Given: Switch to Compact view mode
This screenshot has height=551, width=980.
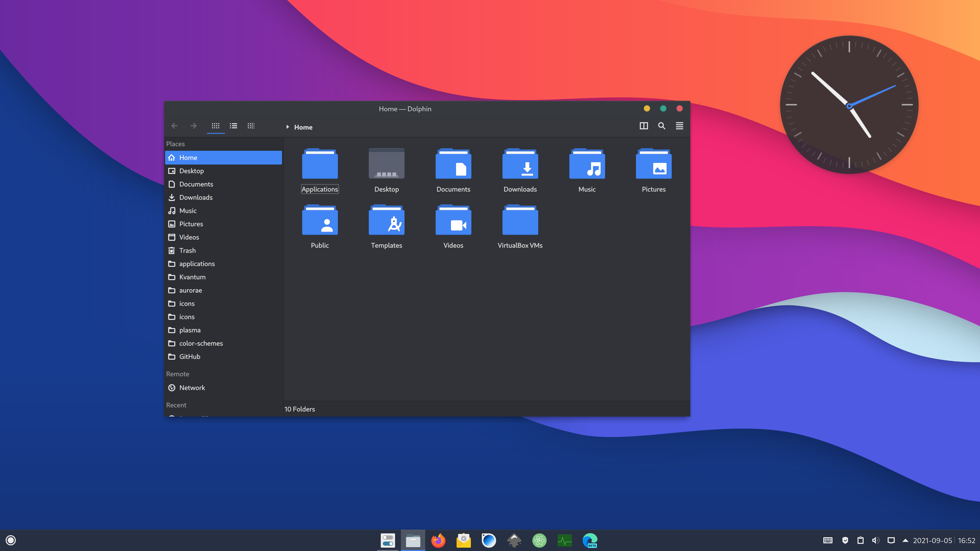Looking at the screenshot, I should tap(233, 126).
